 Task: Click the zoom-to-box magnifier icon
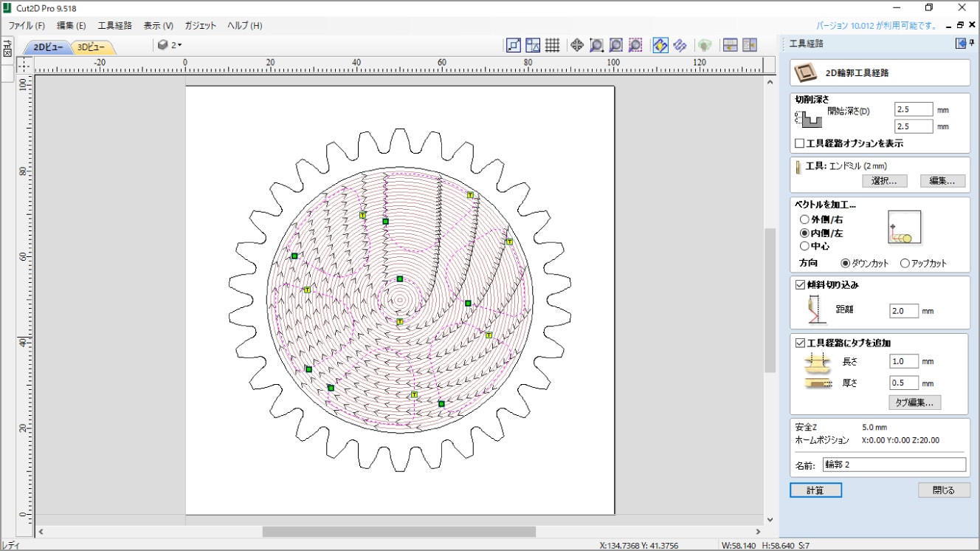click(596, 45)
